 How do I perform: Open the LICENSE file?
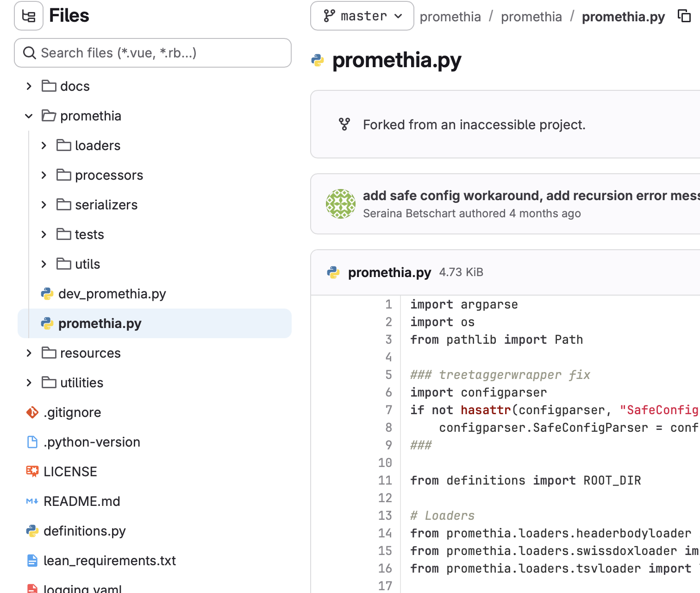click(70, 472)
